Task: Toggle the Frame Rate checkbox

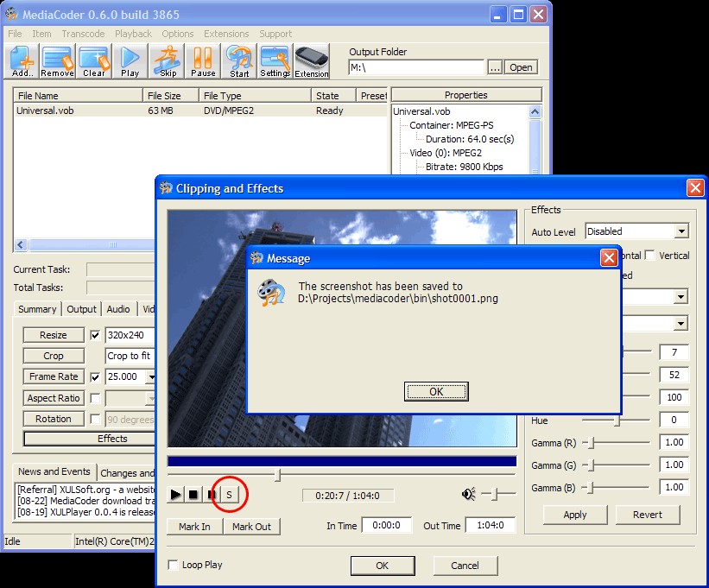Action: (x=94, y=376)
